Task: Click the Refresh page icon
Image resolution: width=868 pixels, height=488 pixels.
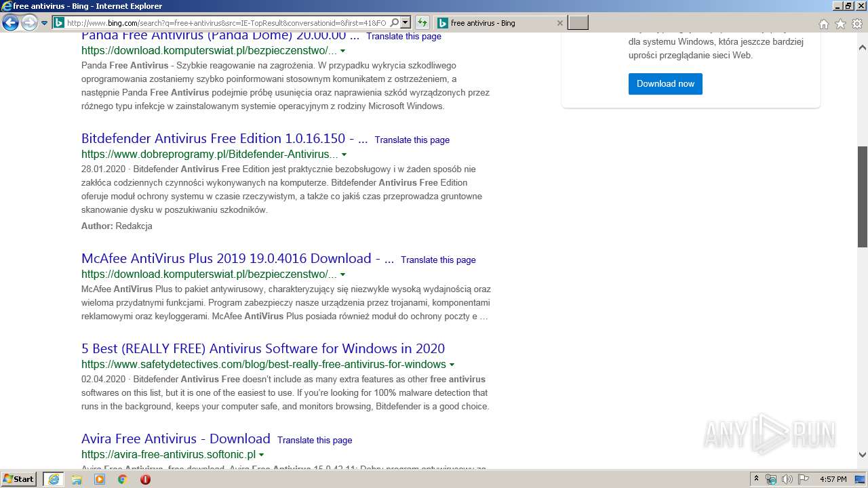Action: pos(422,23)
